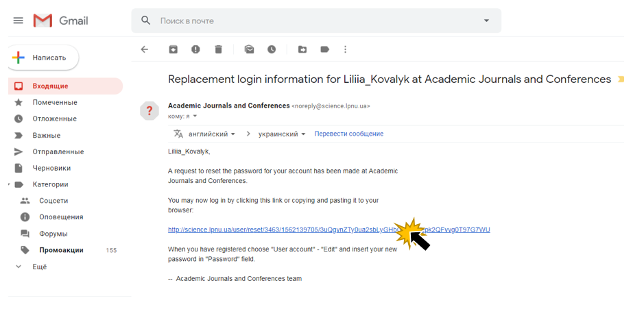
Task: Report spam with exclamation icon
Action: pyautogui.click(x=195, y=49)
